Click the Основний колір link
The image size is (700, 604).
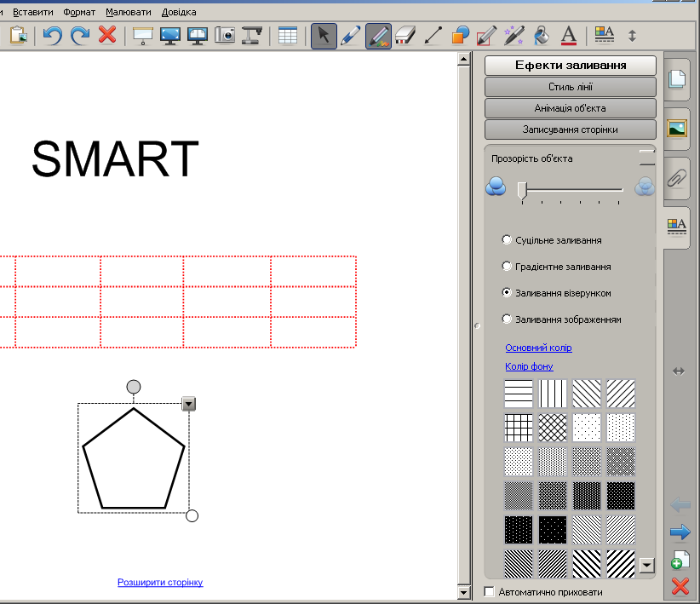(x=538, y=348)
